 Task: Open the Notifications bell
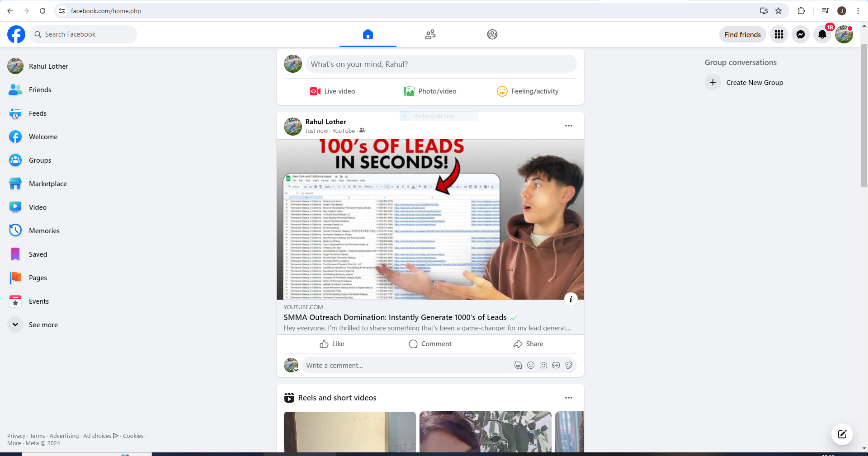point(822,34)
